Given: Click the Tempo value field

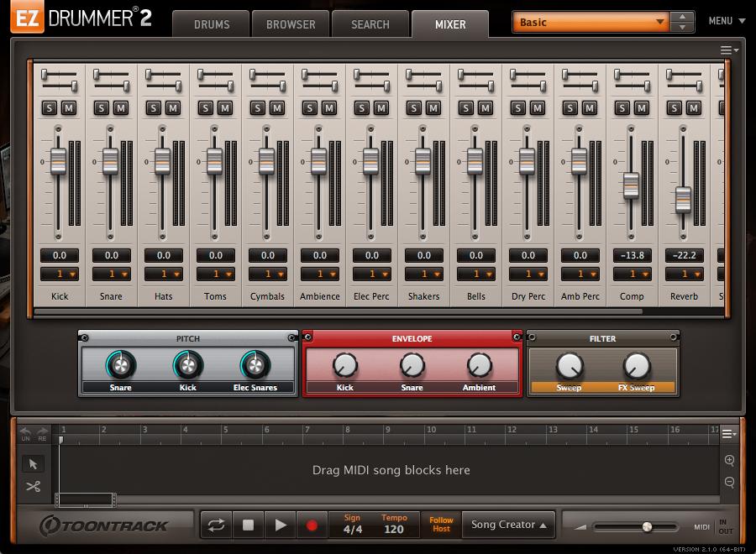Looking at the screenshot, I should click(394, 529).
